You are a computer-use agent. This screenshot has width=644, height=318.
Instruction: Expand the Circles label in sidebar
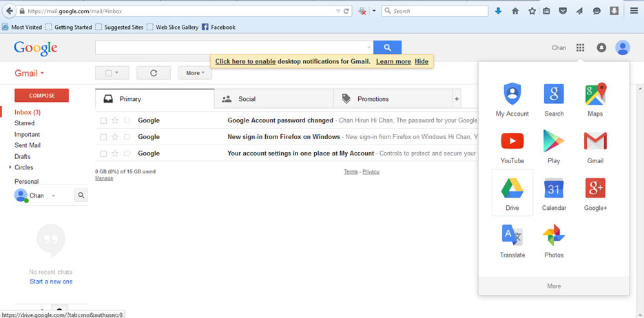pyautogui.click(x=10, y=167)
